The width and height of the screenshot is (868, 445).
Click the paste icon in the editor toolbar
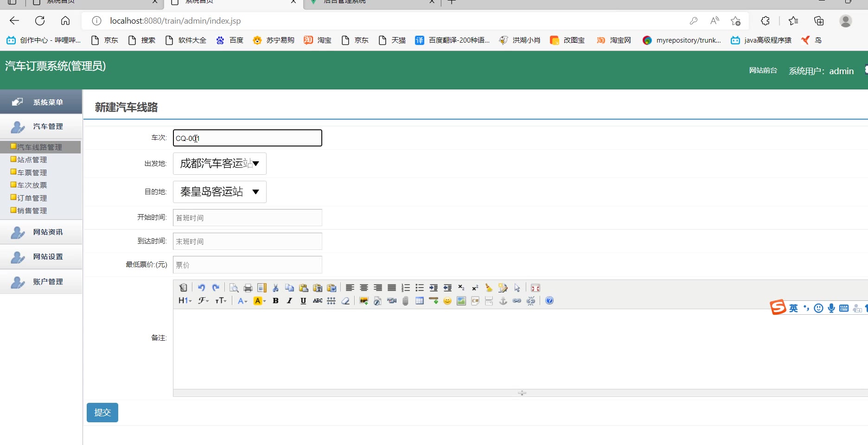click(x=304, y=288)
